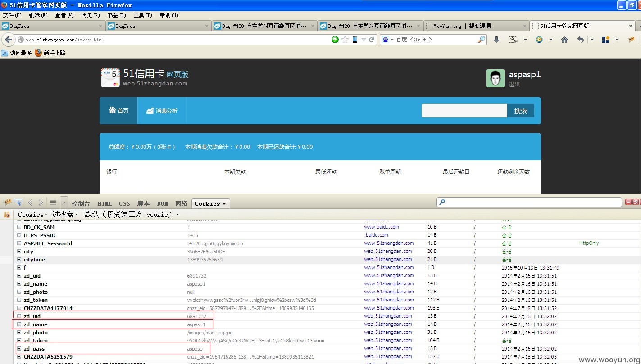Click the Firebug bug icon in the panel
Image resolution: width=641 pixels, height=364 pixels.
(x=8, y=202)
